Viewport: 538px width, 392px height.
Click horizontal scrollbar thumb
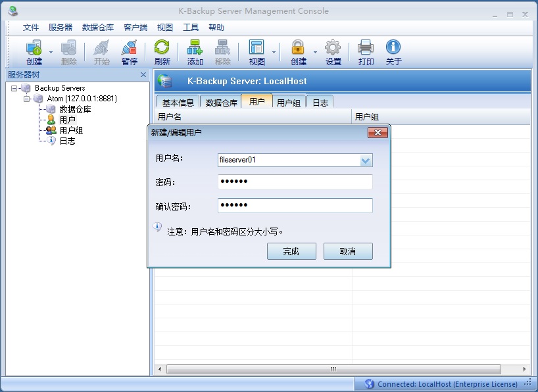(333, 370)
